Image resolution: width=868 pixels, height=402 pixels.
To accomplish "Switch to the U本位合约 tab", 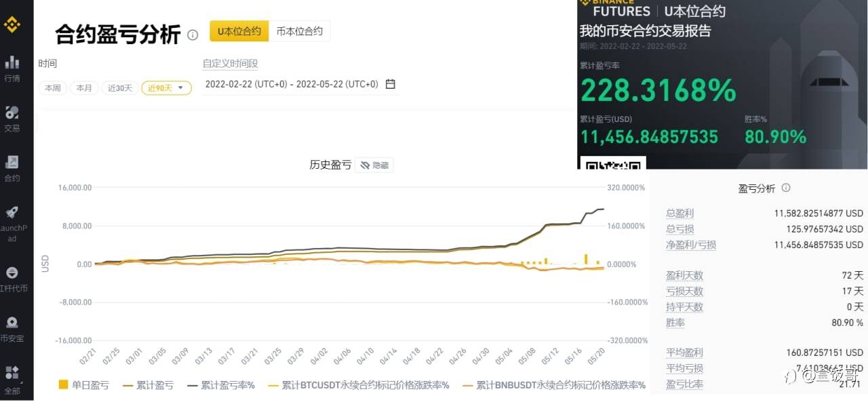I will 239,31.
